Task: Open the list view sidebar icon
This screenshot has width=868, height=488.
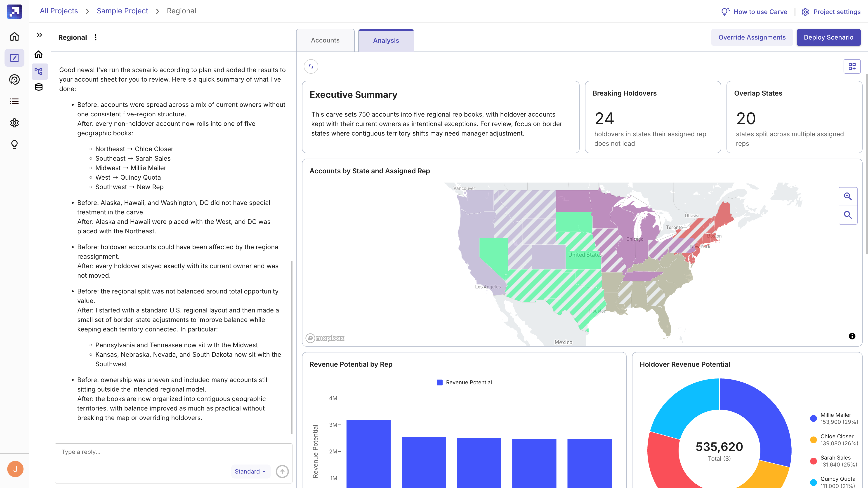Action: (14, 101)
